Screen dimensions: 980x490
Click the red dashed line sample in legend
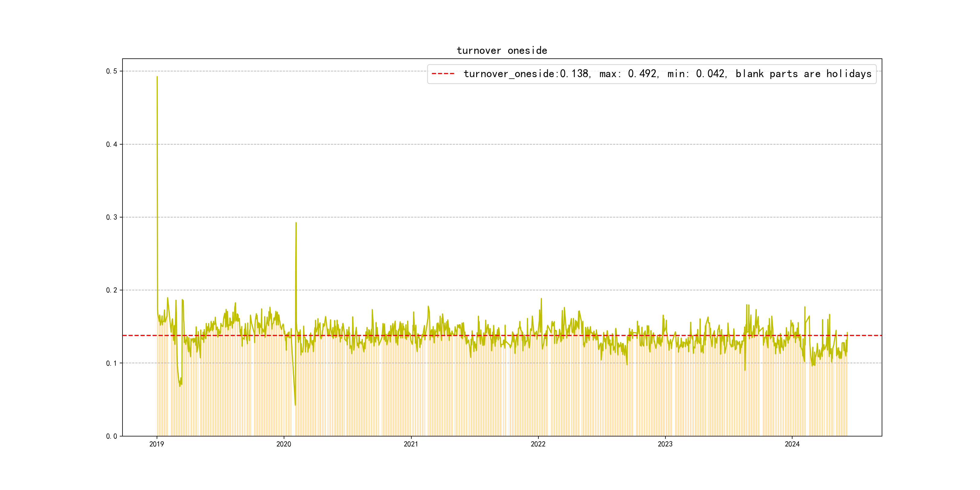click(x=443, y=74)
